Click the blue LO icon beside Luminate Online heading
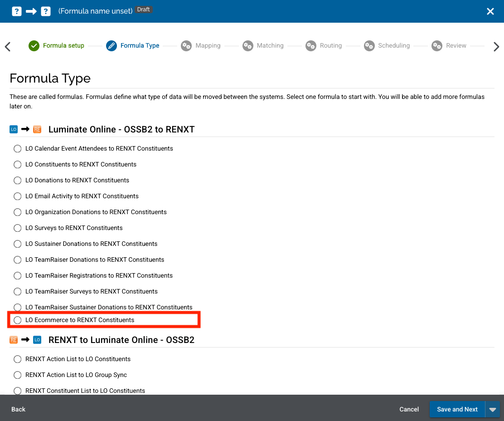Image resolution: width=504 pixels, height=421 pixels. click(14, 129)
